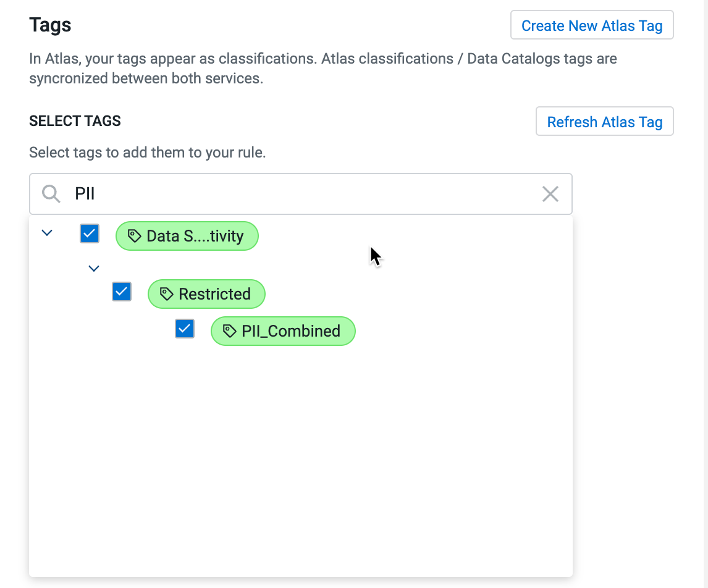The width and height of the screenshot is (708, 588).
Task: Click the tag icon inside the PII_Combined pill
Action: (x=229, y=331)
